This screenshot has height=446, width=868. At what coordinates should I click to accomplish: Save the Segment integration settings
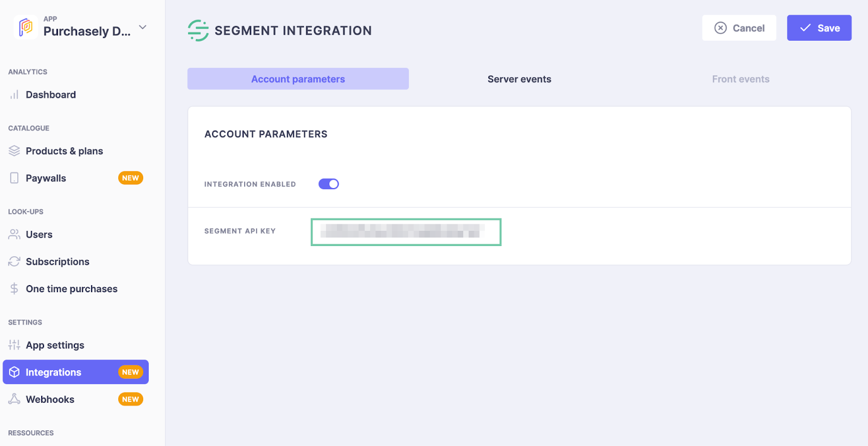coord(819,28)
